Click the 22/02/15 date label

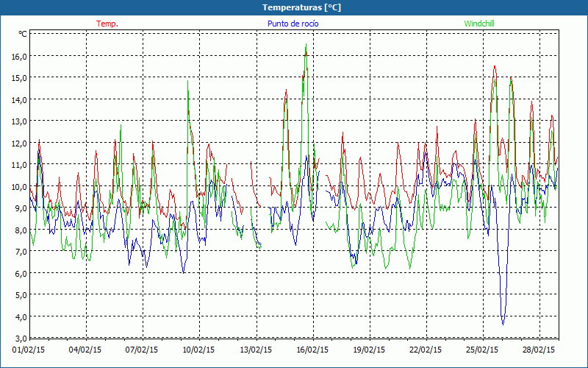coord(426,350)
